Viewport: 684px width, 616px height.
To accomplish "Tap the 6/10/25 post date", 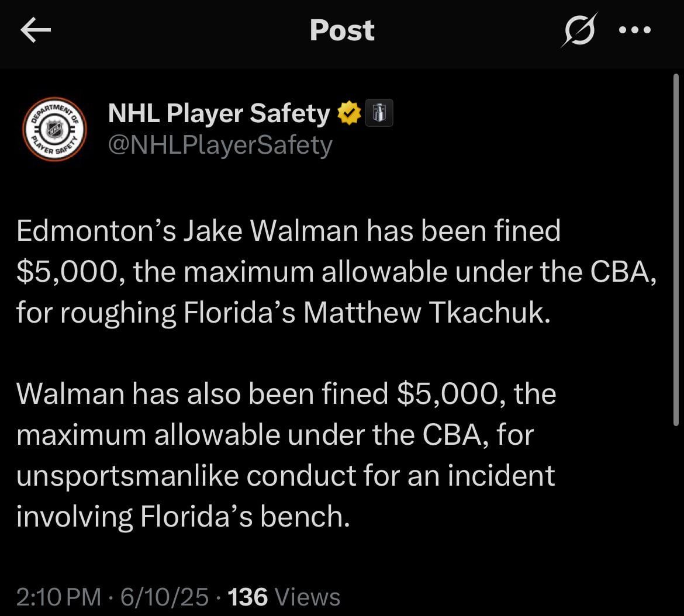I will pyautogui.click(x=164, y=597).
